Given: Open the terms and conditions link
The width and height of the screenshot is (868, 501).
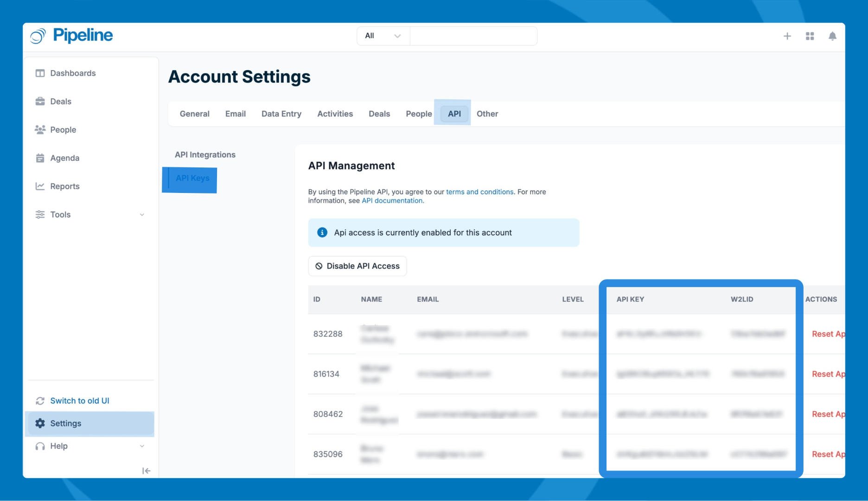Looking at the screenshot, I should (x=480, y=192).
